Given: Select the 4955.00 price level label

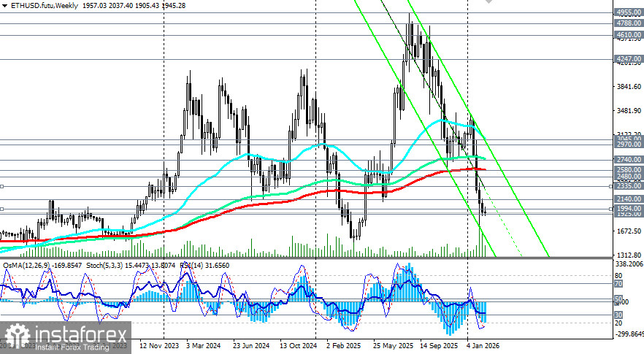Looking at the screenshot, I should click(x=629, y=12).
